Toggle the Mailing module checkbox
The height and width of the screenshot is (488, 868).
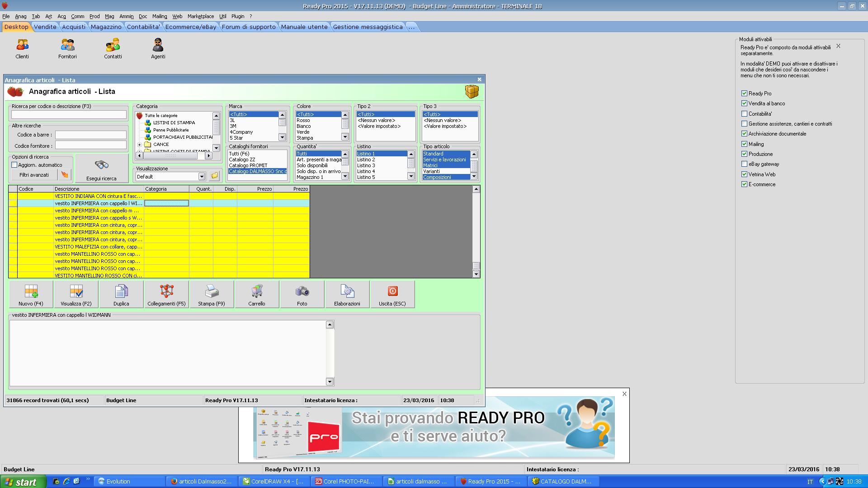(x=744, y=144)
